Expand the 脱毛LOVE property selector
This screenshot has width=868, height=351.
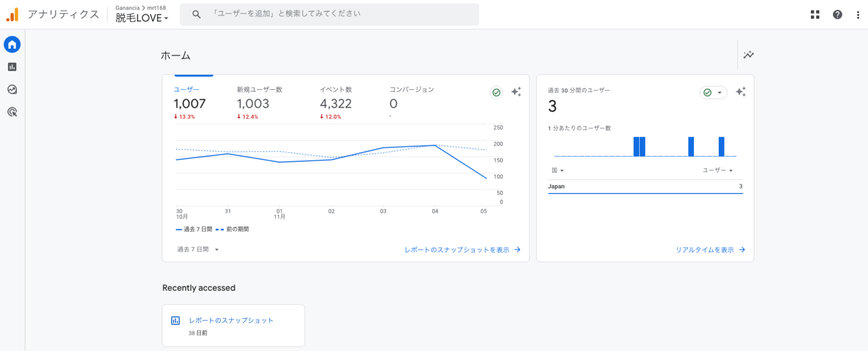[142, 18]
